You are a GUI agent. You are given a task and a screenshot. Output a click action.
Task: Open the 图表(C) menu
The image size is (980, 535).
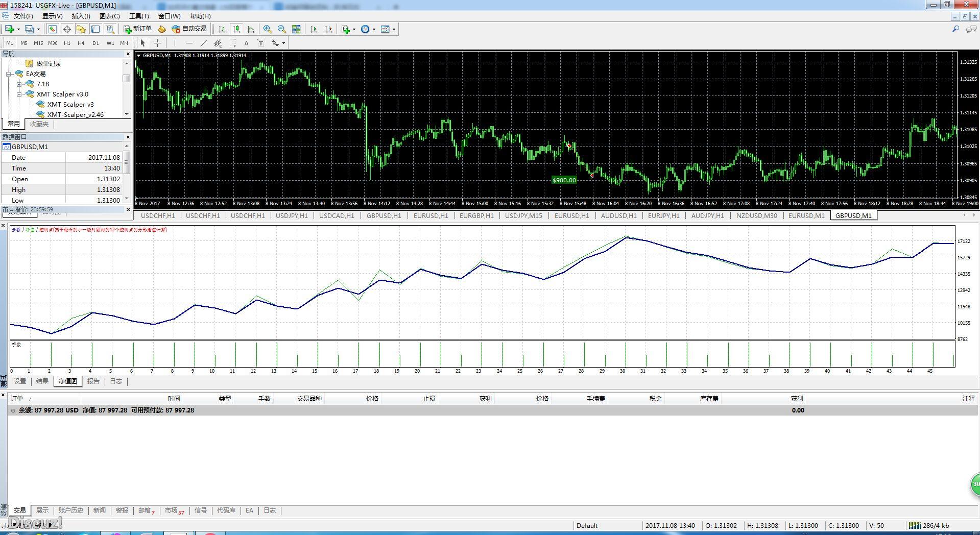pyautogui.click(x=109, y=16)
